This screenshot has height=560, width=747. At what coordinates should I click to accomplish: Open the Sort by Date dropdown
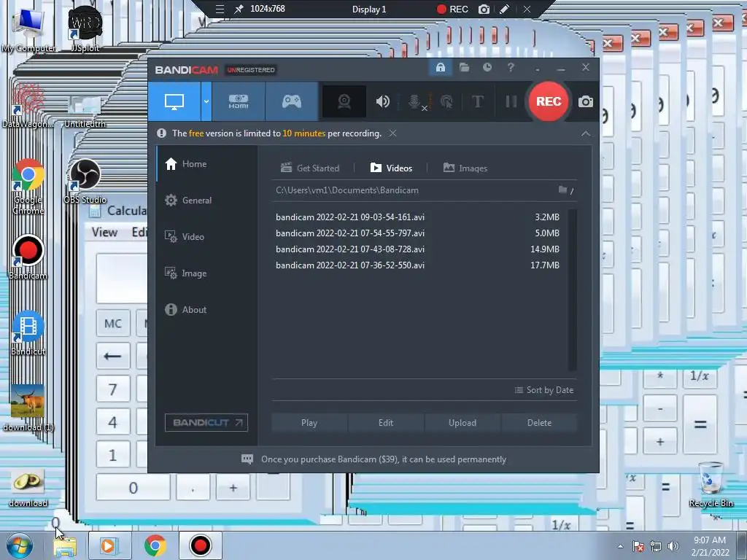pyautogui.click(x=544, y=390)
